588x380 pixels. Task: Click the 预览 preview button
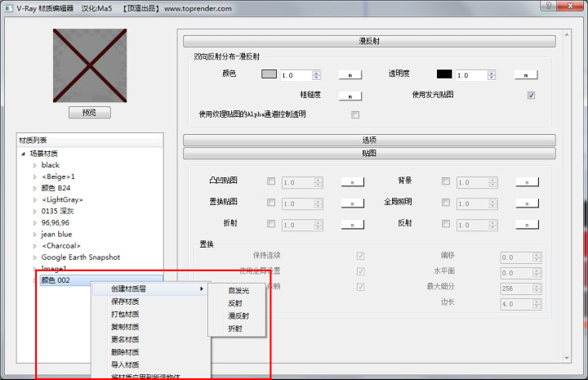tap(90, 113)
